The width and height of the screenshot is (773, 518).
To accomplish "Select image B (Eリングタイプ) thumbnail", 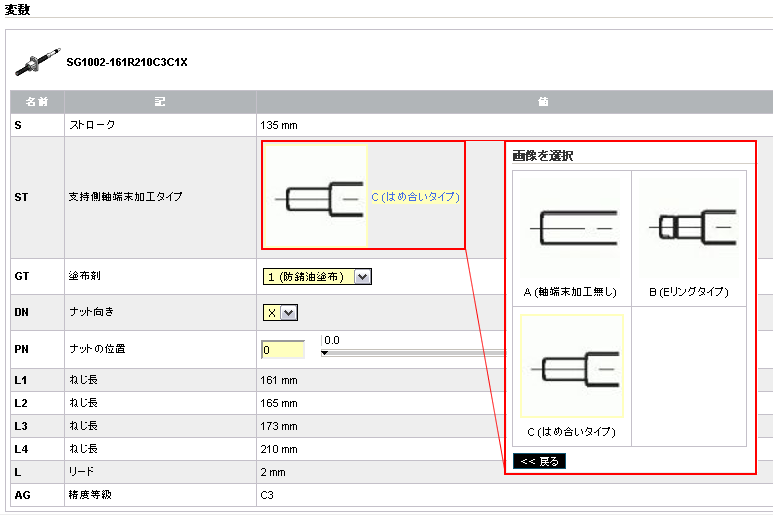I will (x=688, y=228).
